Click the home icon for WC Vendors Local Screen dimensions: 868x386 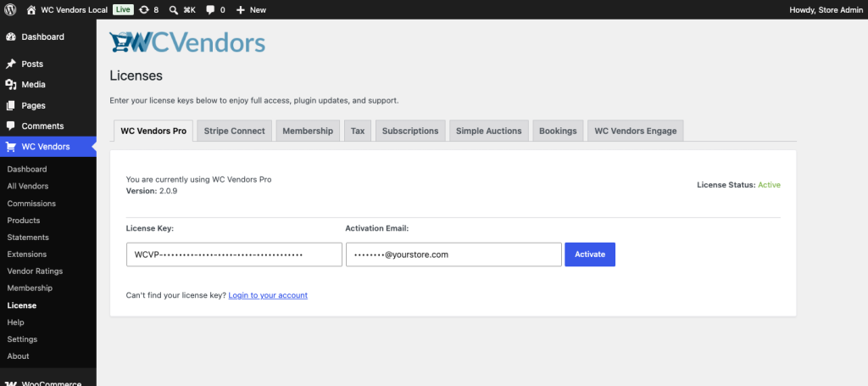point(31,9)
